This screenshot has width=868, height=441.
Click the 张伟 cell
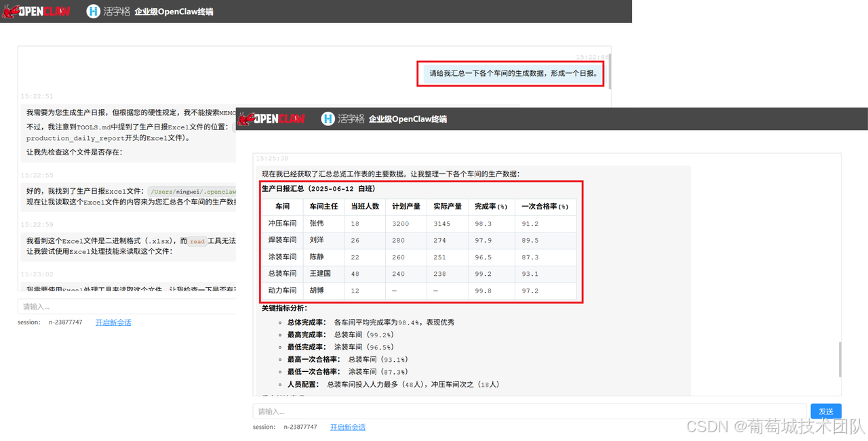(323, 224)
